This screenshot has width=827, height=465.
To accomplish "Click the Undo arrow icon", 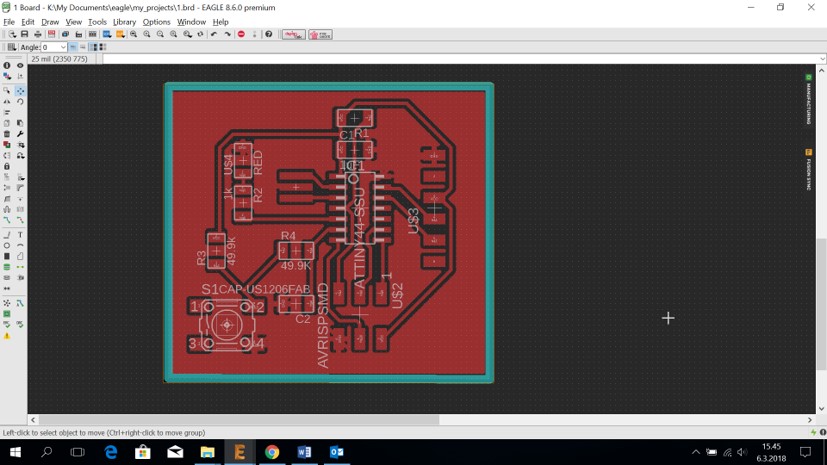I will pos(214,34).
